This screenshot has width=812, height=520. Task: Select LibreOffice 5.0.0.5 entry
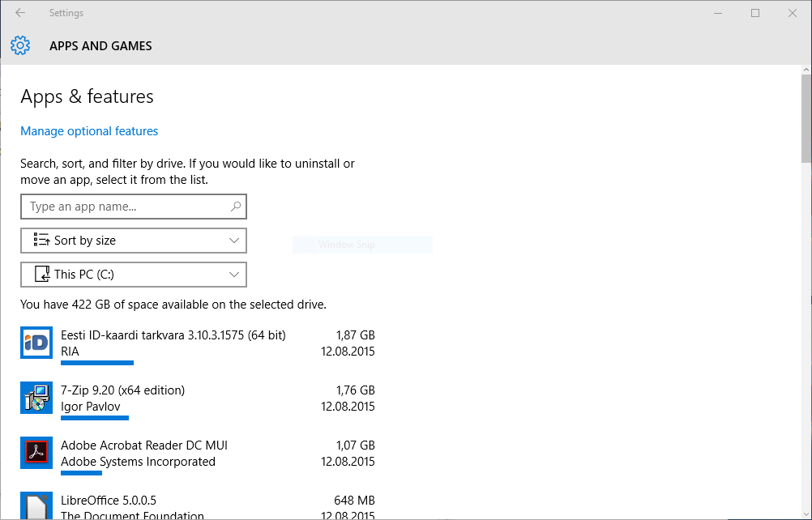[x=197, y=505]
